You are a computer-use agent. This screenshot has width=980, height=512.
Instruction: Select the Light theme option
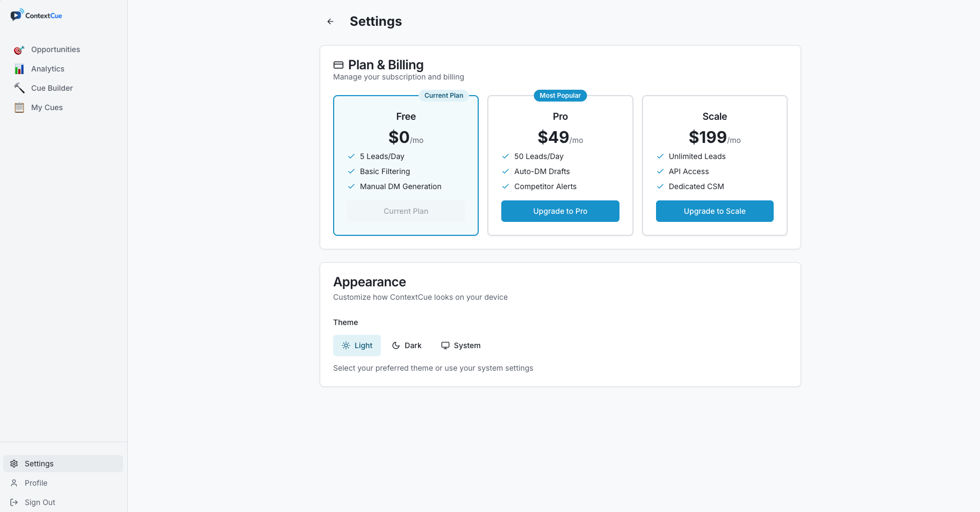click(x=357, y=345)
